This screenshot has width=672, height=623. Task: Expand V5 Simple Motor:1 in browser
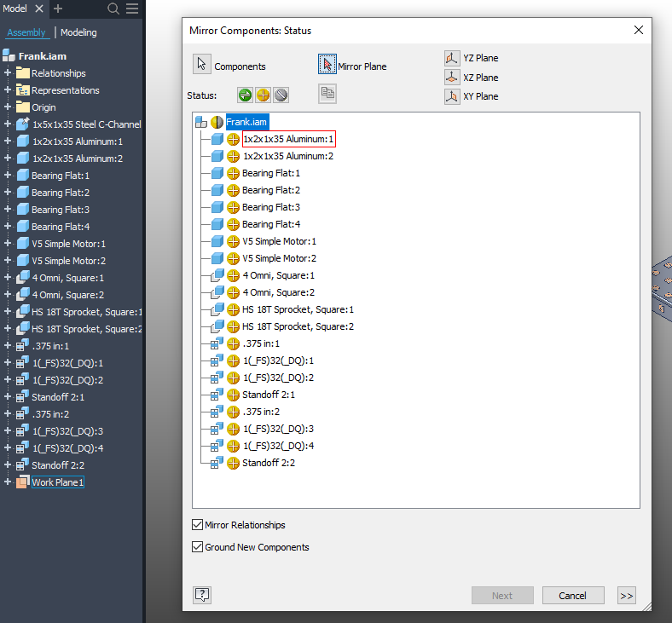click(8, 243)
